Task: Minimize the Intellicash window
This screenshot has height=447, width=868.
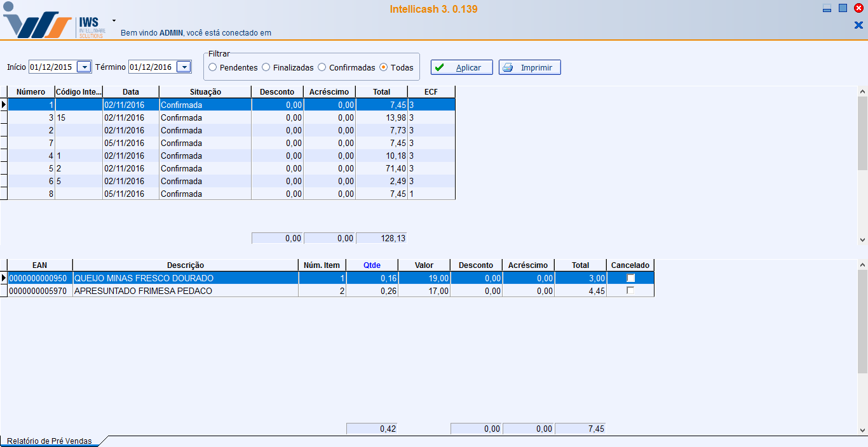Action: point(827,8)
